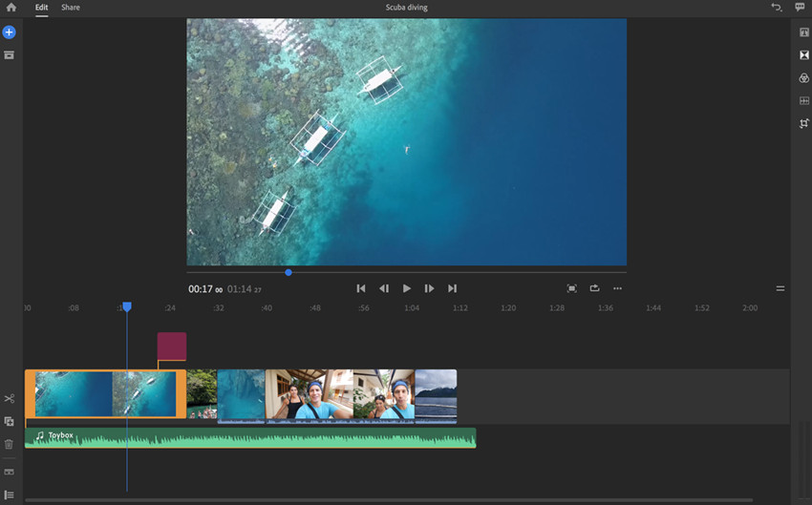The height and width of the screenshot is (505, 812).
Task: Duplicate the selected clip icon
Action: 9,421
